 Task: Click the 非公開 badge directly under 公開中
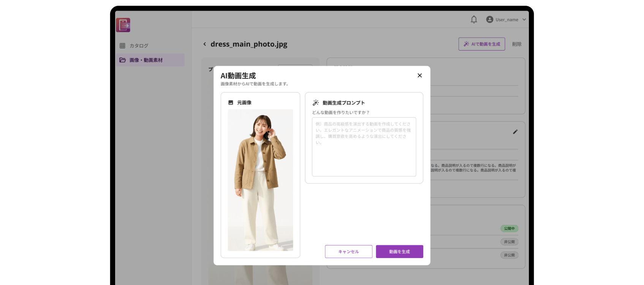pyautogui.click(x=509, y=242)
